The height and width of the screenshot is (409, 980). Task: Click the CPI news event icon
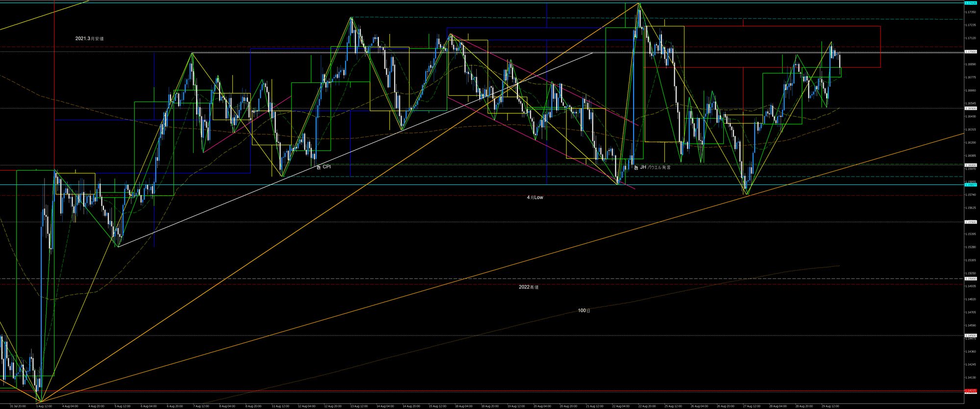coord(318,167)
